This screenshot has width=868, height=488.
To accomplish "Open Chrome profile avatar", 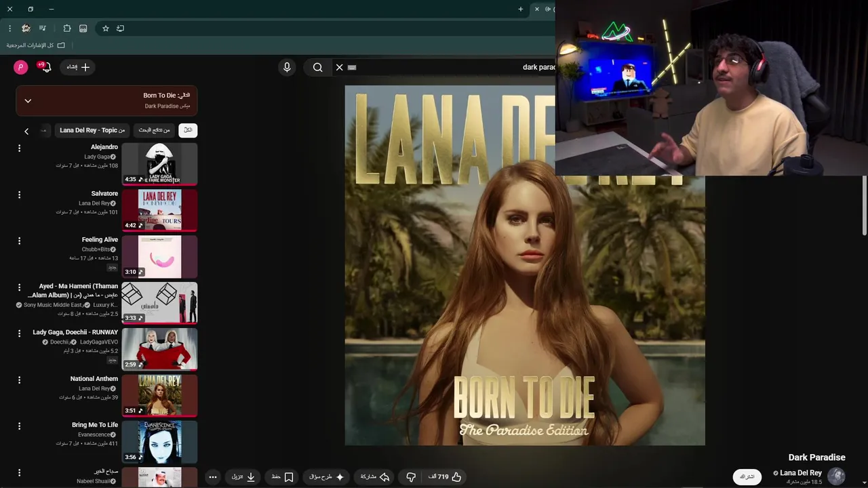I will pyautogui.click(x=26, y=28).
